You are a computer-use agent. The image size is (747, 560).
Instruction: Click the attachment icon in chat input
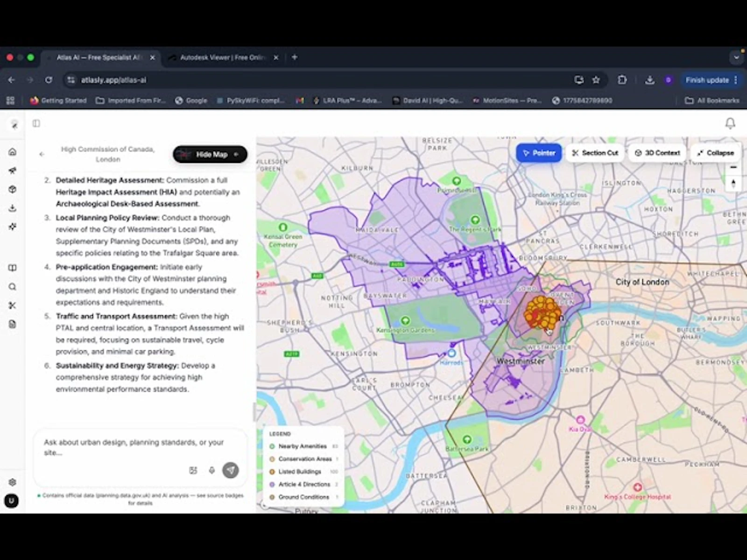(193, 470)
